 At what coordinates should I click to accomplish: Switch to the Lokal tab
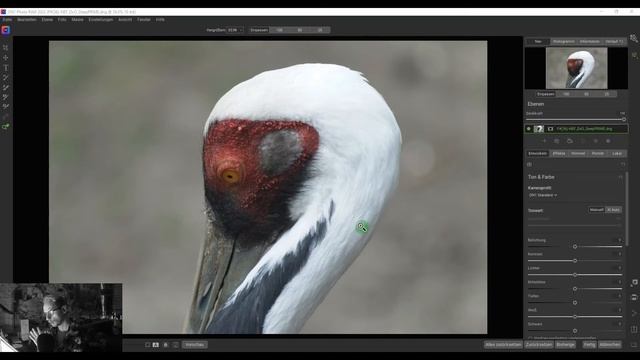click(617, 153)
